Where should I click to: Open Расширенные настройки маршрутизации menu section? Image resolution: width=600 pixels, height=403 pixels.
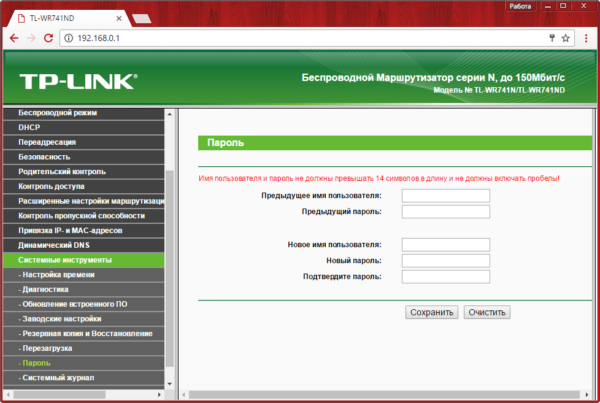[x=84, y=201]
